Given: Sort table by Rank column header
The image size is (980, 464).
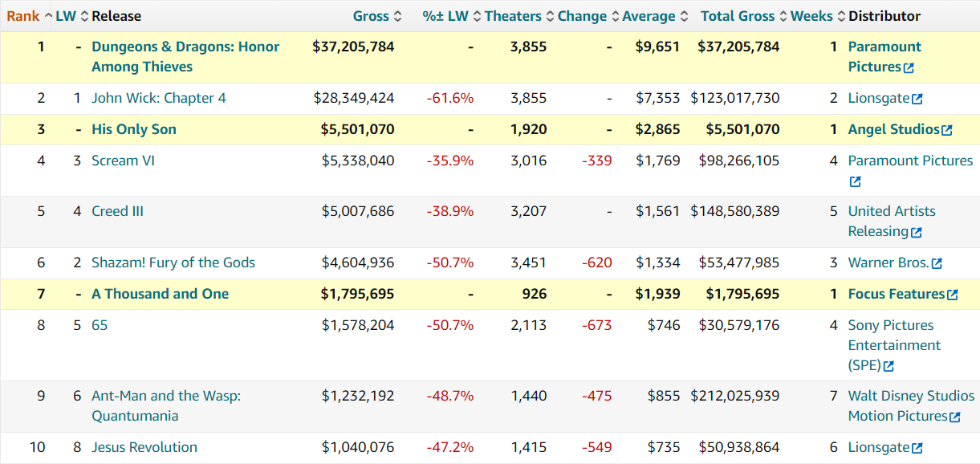Looking at the screenshot, I should [29, 16].
